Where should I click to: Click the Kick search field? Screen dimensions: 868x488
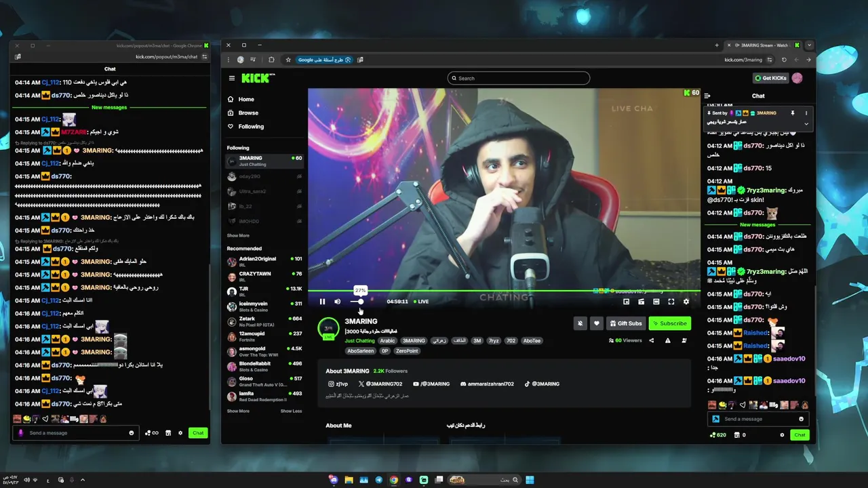pos(519,78)
